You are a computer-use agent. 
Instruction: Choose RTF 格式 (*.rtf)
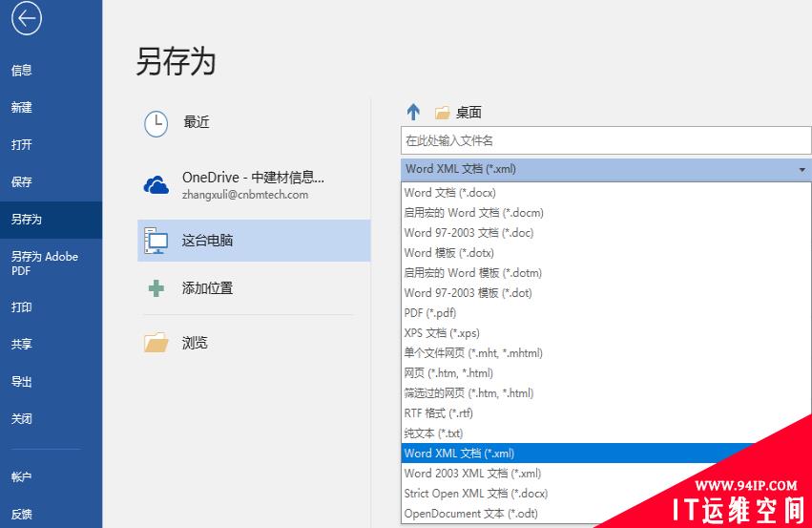(606, 413)
